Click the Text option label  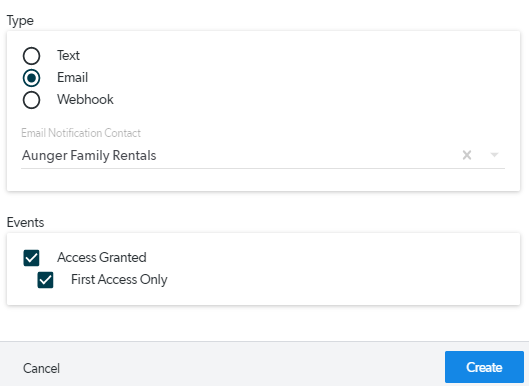pyautogui.click(x=68, y=55)
